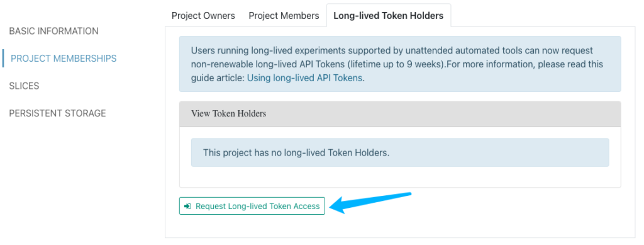The width and height of the screenshot is (644, 245).
Task: Open the Slices section
Action: click(25, 86)
